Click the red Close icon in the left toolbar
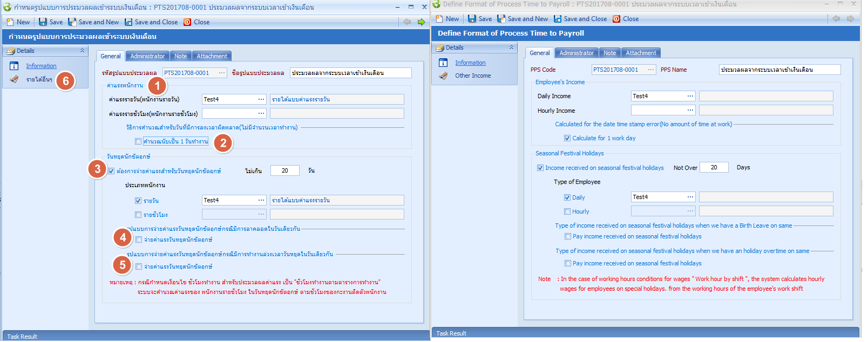 [x=187, y=22]
